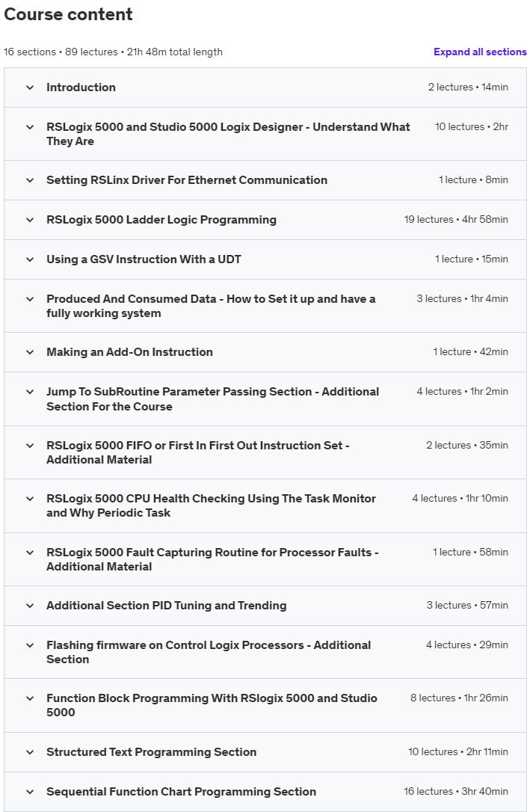
Task: Select the Fault Capturing Routine section title
Action: [212, 559]
